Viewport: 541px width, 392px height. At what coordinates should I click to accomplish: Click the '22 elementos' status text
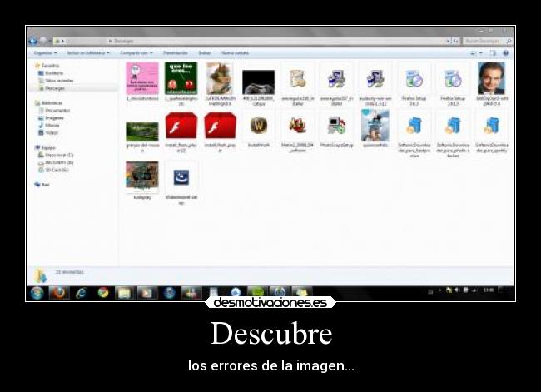click(69, 272)
